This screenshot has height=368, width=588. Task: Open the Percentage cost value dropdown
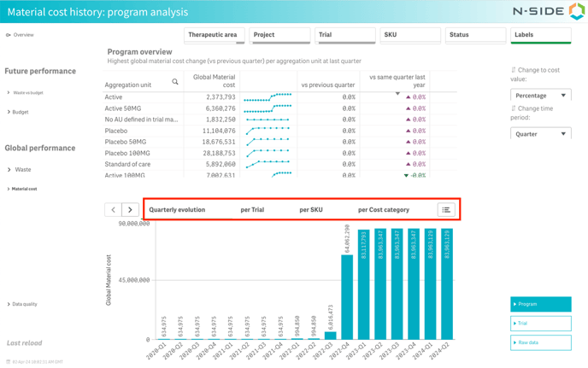pos(540,96)
